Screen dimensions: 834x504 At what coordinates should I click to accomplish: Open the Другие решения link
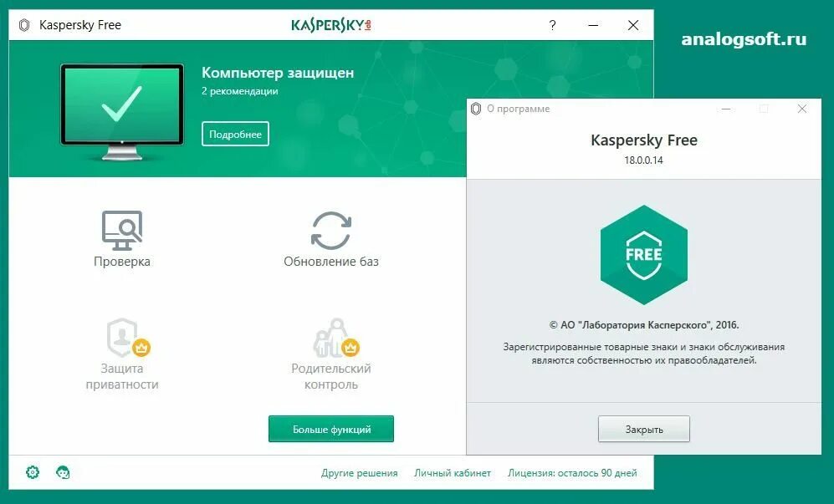point(359,472)
